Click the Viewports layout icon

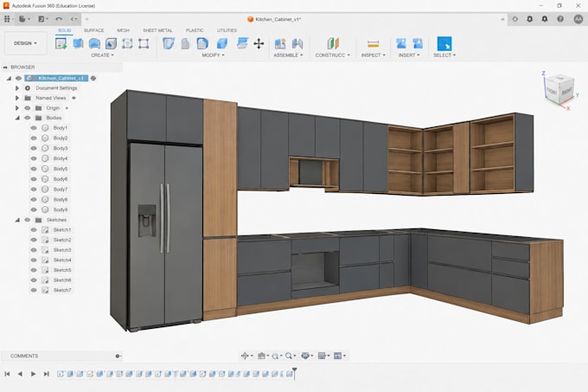coord(338,356)
